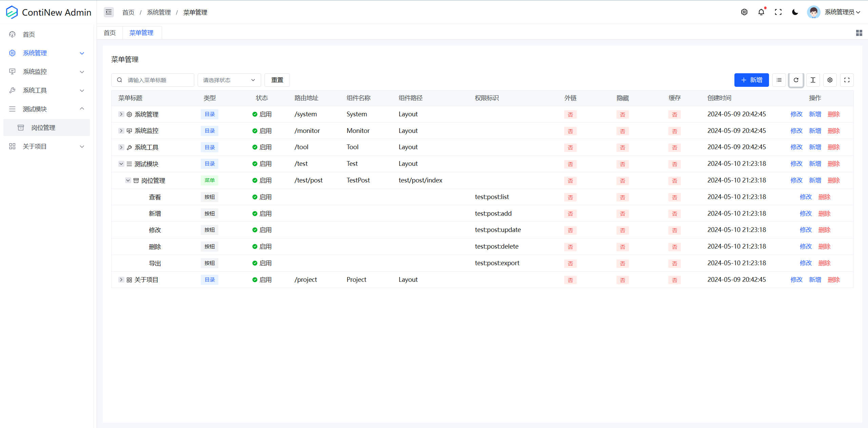Screen dimensions: 868x428
Task: Click the 权限标识 column header
Action: 487,98
